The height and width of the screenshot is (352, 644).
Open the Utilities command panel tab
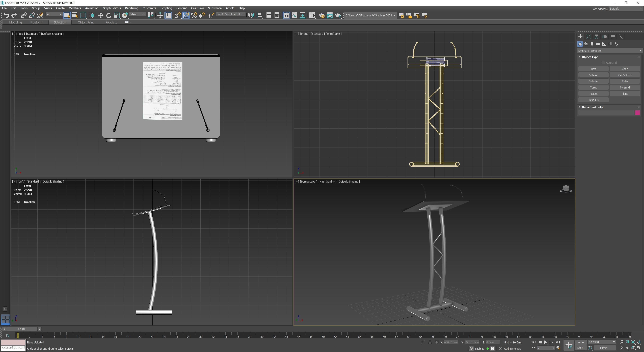(621, 37)
